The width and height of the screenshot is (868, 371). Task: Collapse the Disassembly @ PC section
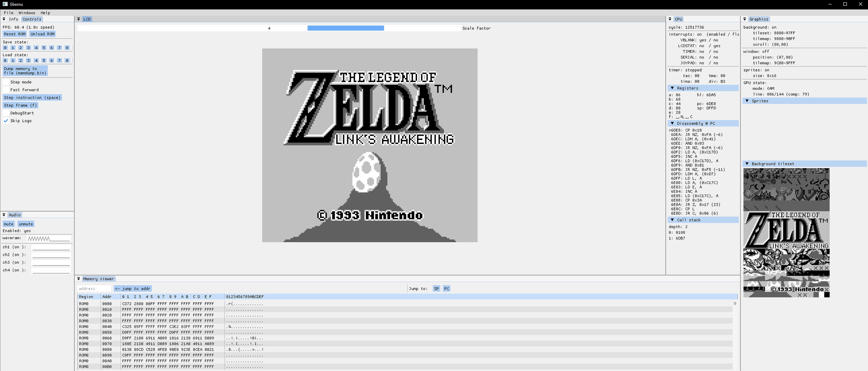pos(672,123)
